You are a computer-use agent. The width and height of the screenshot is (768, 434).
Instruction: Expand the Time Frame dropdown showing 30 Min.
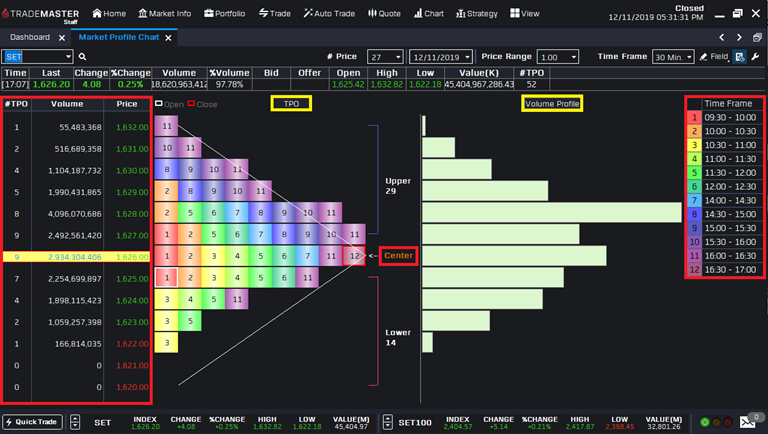coord(689,57)
